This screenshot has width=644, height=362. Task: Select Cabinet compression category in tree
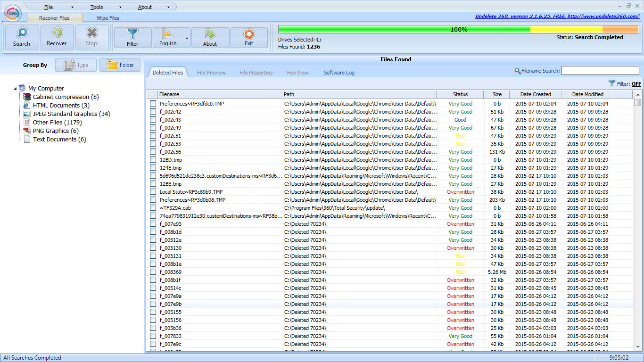click(x=66, y=97)
